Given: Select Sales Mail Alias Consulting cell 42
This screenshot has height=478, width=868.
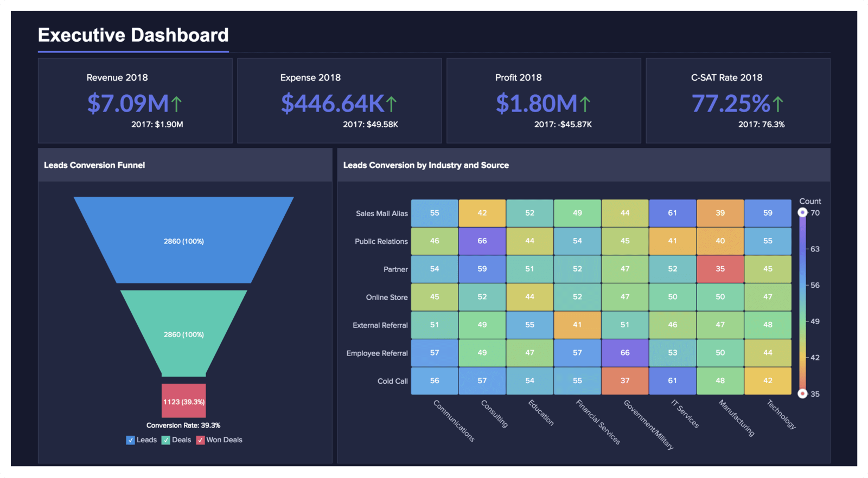Looking at the screenshot, I should coord(482,213).
